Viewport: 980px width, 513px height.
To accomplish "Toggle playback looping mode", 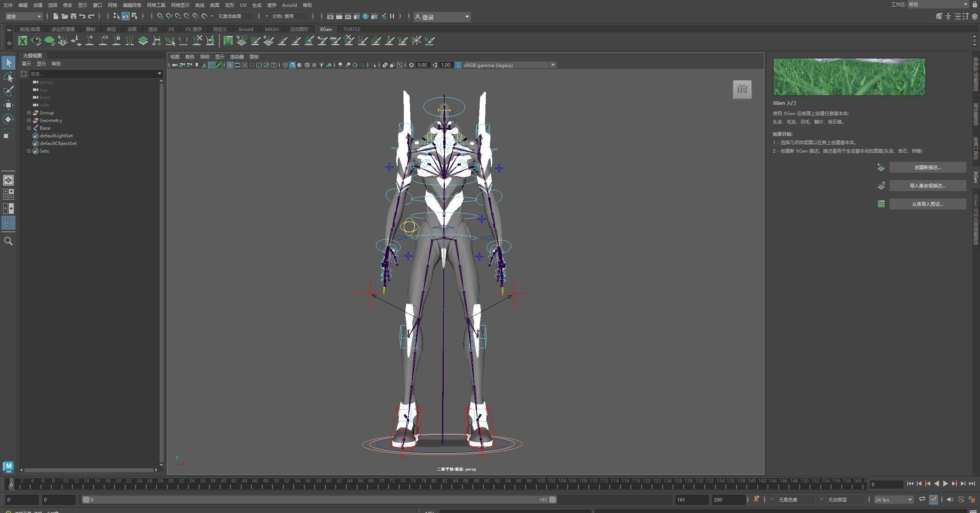I will [922, 499].
